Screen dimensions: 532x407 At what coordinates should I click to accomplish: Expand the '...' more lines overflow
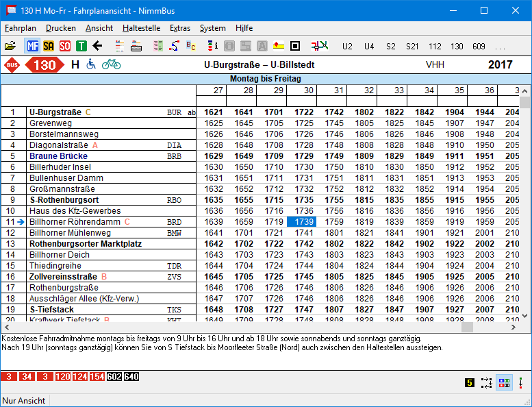[500, 46]
